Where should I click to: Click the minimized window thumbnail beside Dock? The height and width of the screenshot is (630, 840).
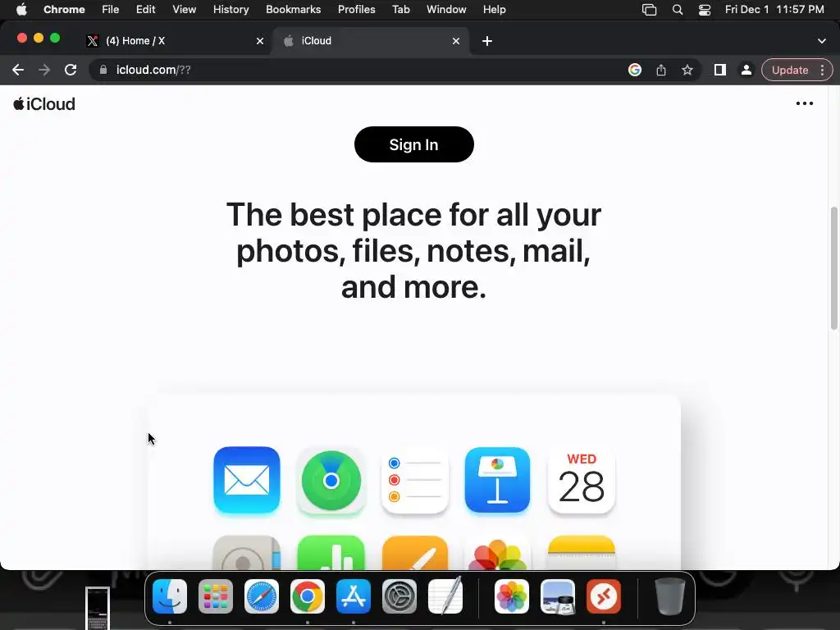pos(98,608)
